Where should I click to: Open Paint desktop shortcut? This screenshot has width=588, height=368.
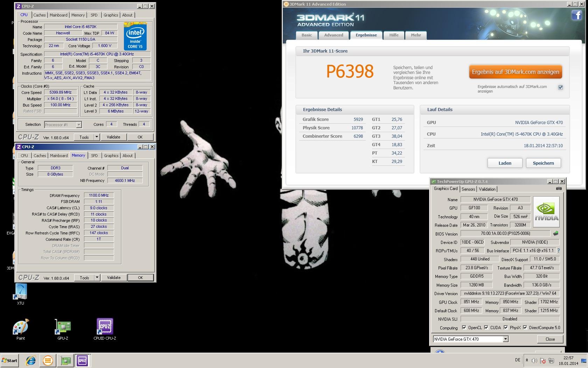click(21, 330)
